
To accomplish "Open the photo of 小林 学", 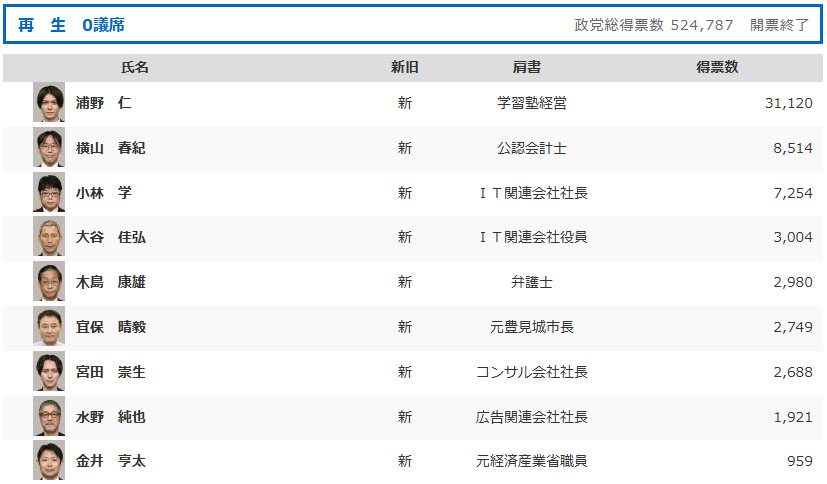I will 49,192.
